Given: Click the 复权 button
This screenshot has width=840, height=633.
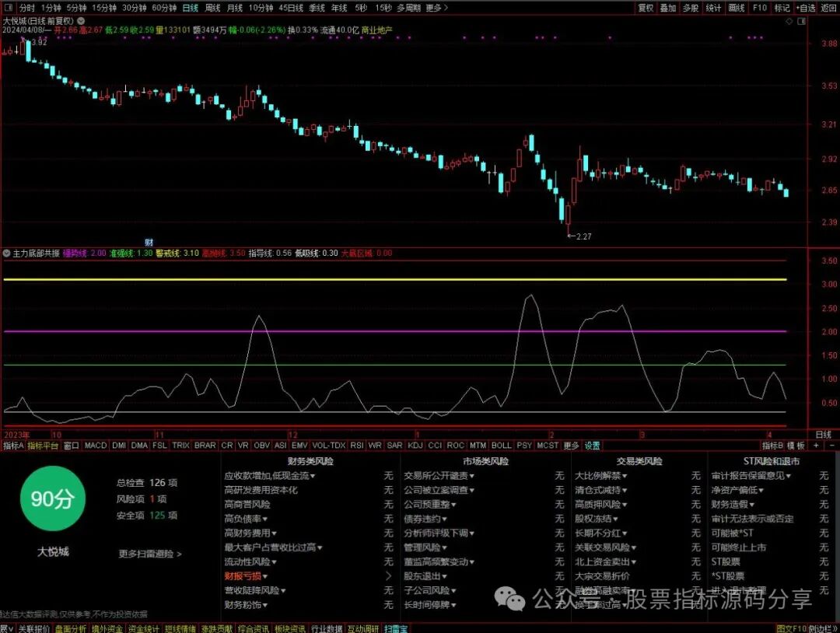Looking at the screenshot, I should 646,8.
